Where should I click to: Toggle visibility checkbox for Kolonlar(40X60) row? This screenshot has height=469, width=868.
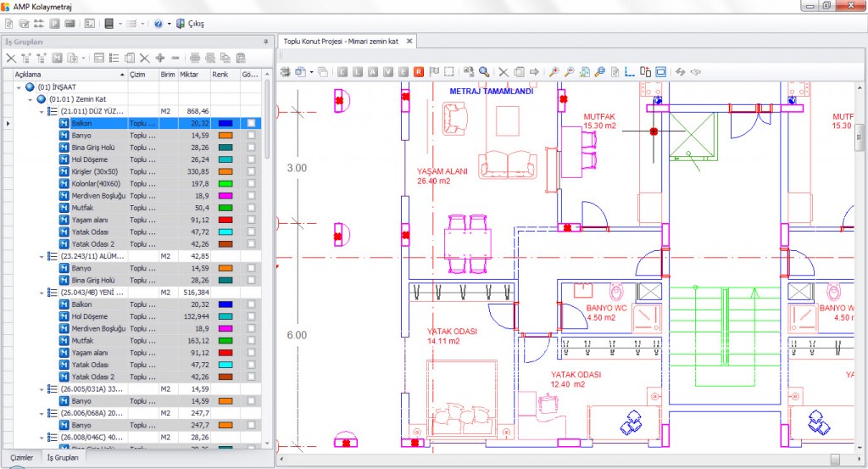click(251, 183)
